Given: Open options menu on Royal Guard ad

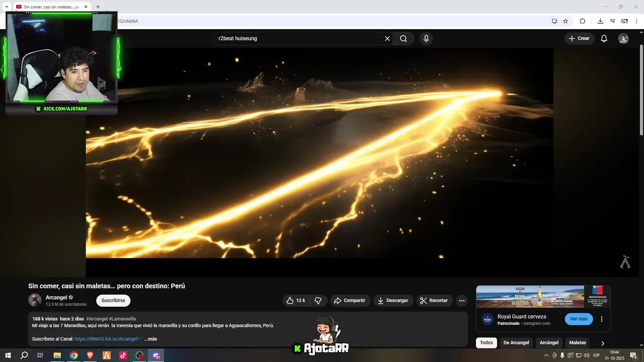Looking at the screenshot, I should coord(602,319).
